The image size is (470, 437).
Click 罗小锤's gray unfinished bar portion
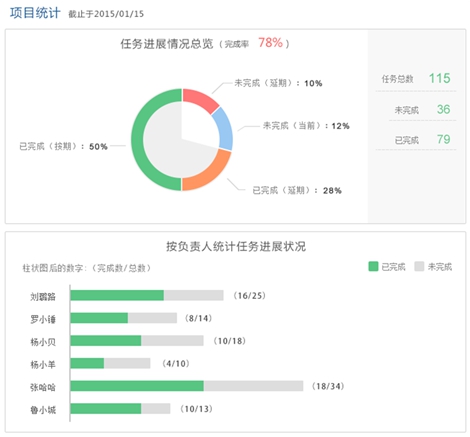[x=152, y=318]
